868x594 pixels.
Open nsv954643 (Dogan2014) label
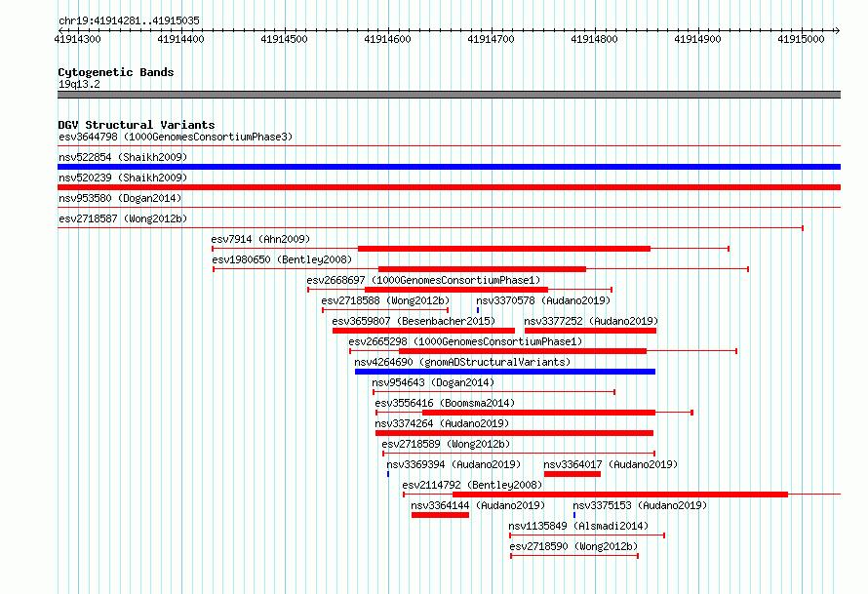point(433,382)
